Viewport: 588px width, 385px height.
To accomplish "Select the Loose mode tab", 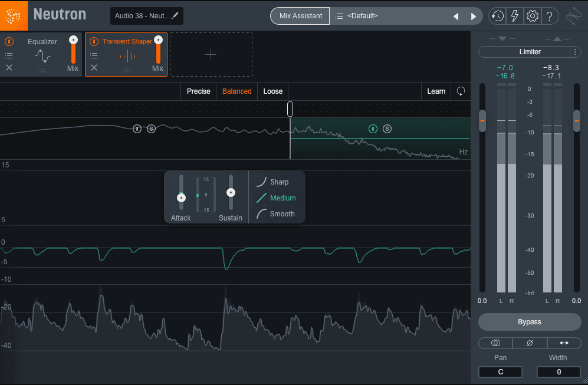I will click(x=272, y=91).
